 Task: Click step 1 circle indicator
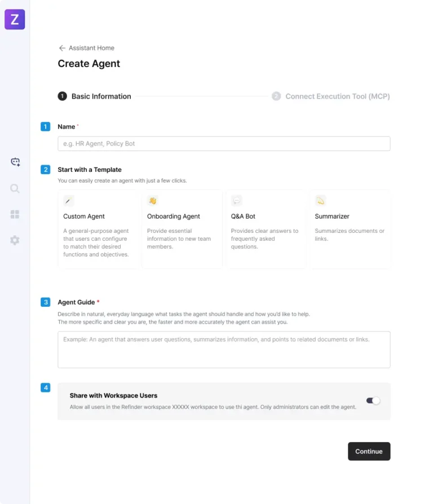(x=63, y=96)
